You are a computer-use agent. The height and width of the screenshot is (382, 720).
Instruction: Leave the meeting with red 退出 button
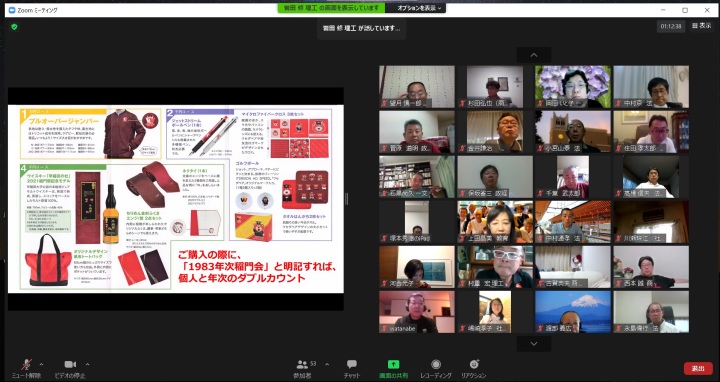(698, 368)
